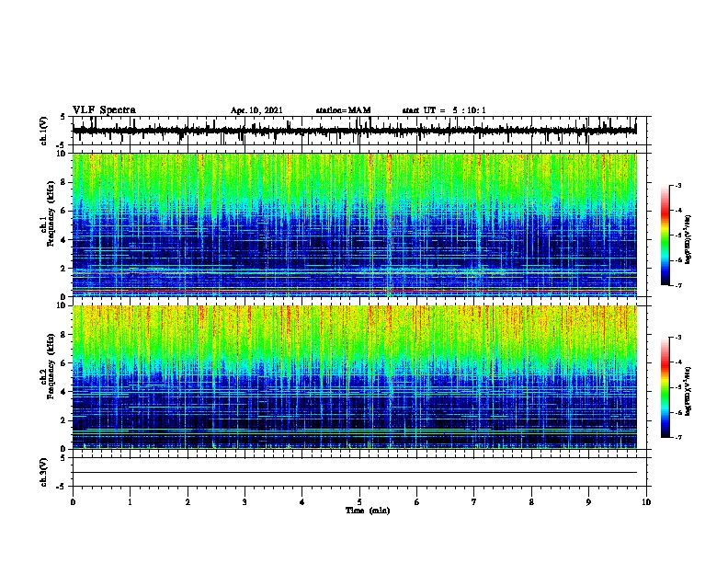The width and height of the screenshot is (728, 563).
Task: Click the "ch.1(V)" waveform axis label
Action: point(44,131)
